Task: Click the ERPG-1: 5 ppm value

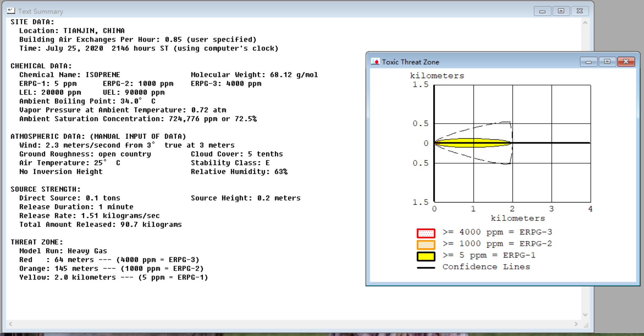Action: pos(48,84)
